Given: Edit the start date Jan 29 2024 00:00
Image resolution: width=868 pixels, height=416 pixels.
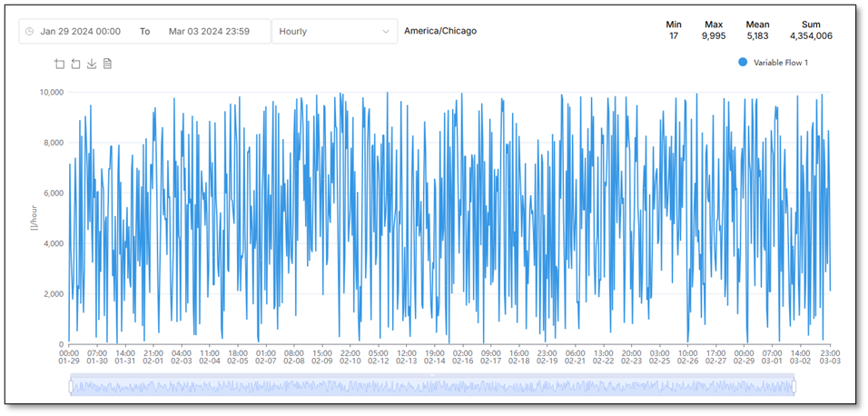Looking at the screenshot, I should pos(80,32).
